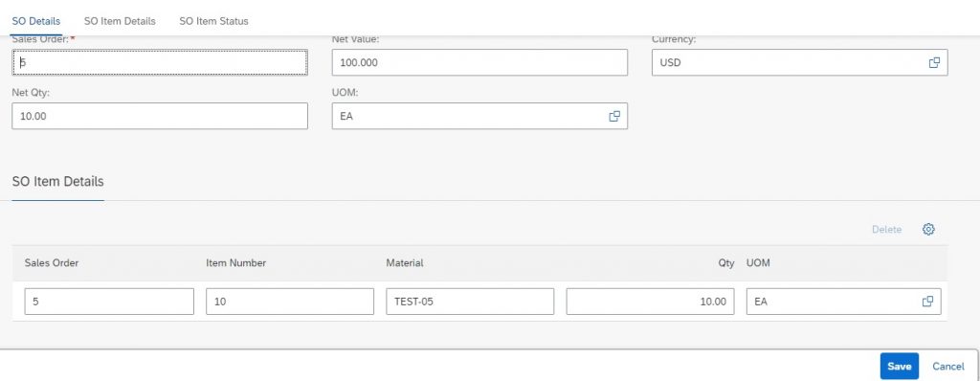This screenshot has width=980, height=381.
Task: Click the table row Sales Order input
Action: [x=109, y=301]
